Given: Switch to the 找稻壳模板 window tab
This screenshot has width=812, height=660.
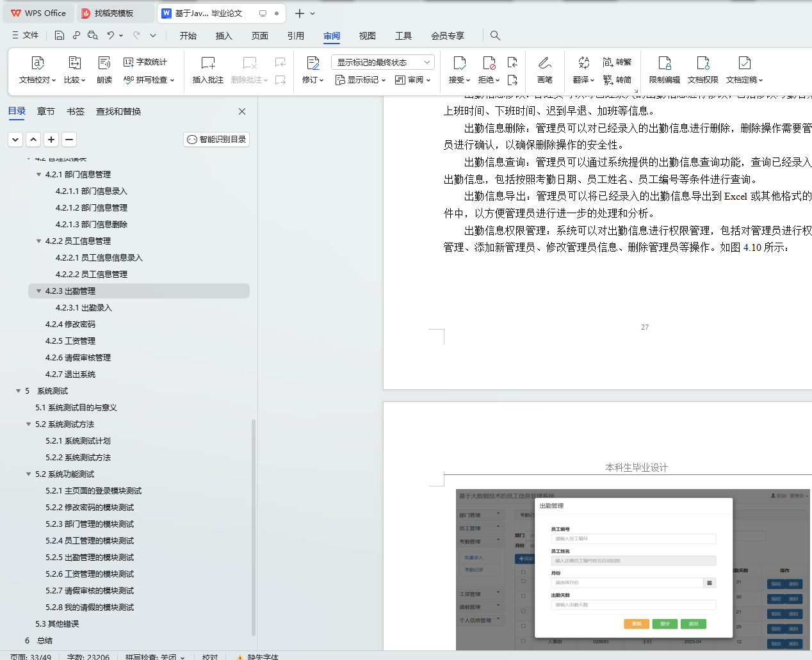Looking at the screenshot, I should (x=115, y=13).
